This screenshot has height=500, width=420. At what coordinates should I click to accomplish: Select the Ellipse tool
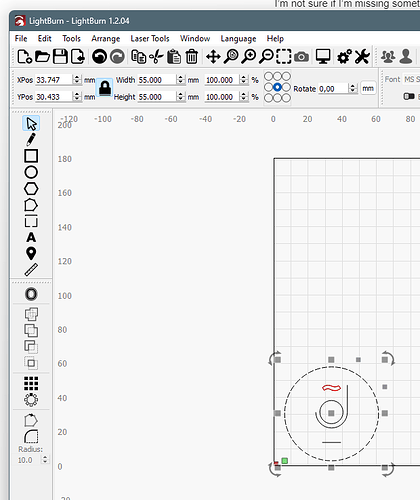pos(31,172)
